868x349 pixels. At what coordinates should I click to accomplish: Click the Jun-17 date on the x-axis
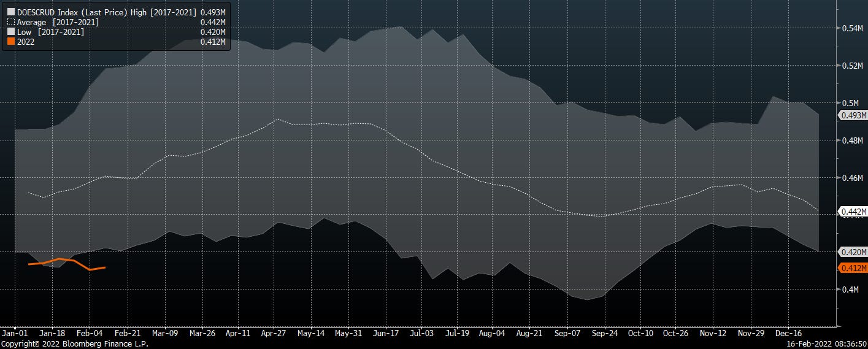[x=385, y=333]
